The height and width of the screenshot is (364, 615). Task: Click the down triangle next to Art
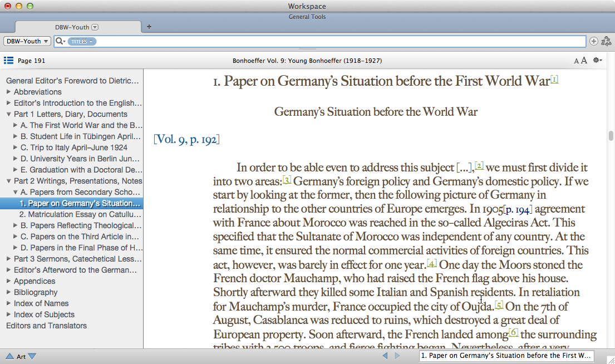pyautogui.click(x=32, y=356)
